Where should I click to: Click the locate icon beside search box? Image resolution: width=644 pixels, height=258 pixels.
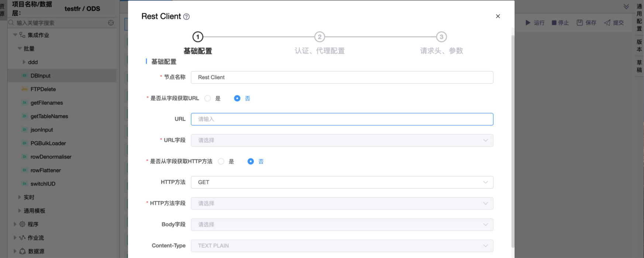[x=111, y=23]
